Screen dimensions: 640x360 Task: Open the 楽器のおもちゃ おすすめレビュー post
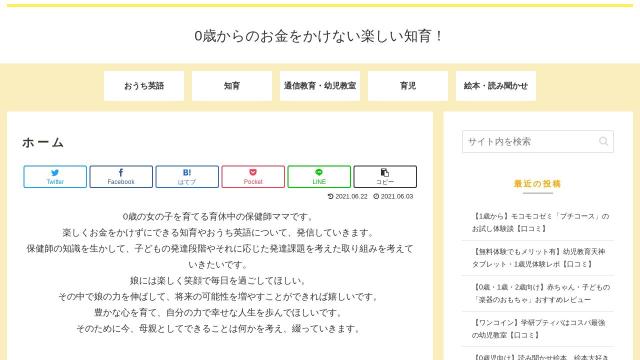[x=538, y=293]
